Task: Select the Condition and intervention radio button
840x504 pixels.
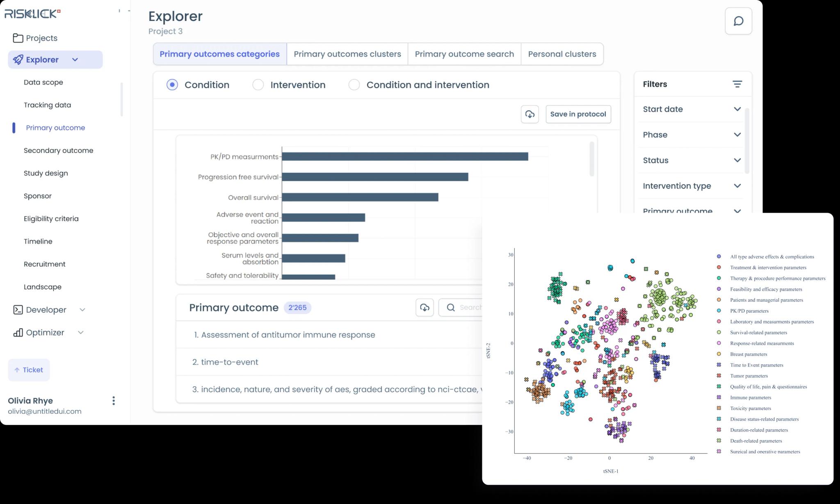Action: coord(354,84)
